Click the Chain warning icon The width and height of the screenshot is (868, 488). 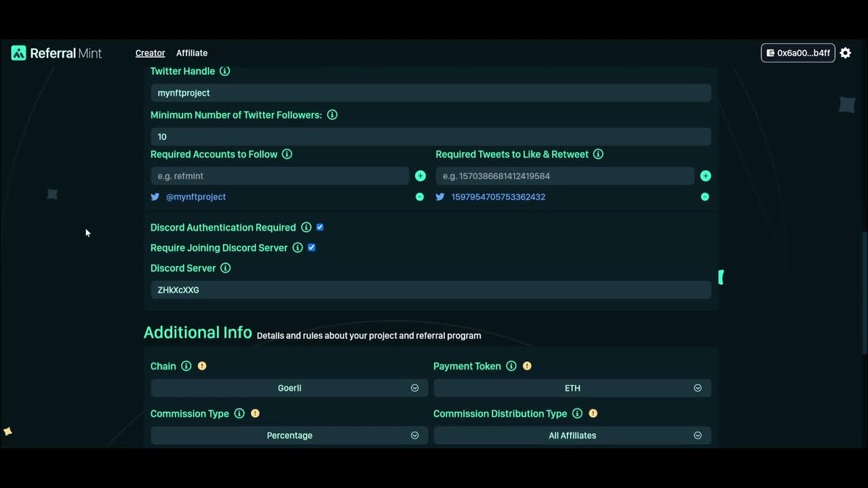coord(202,366)
